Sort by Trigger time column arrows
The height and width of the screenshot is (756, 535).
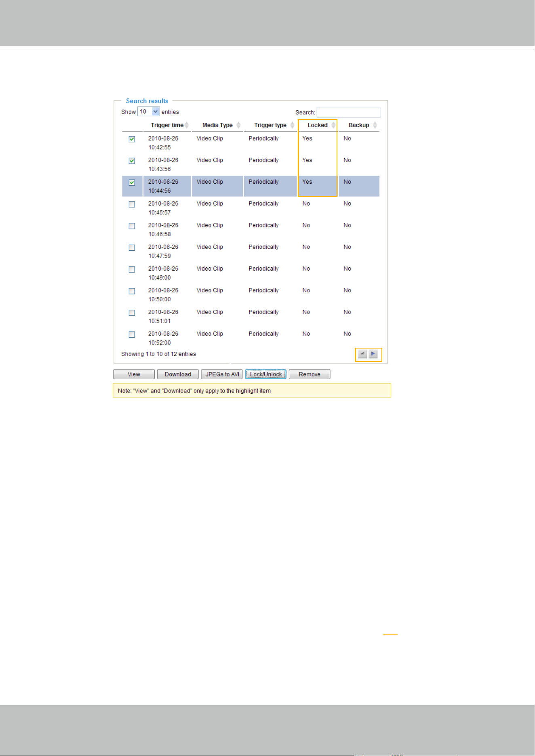187,125
